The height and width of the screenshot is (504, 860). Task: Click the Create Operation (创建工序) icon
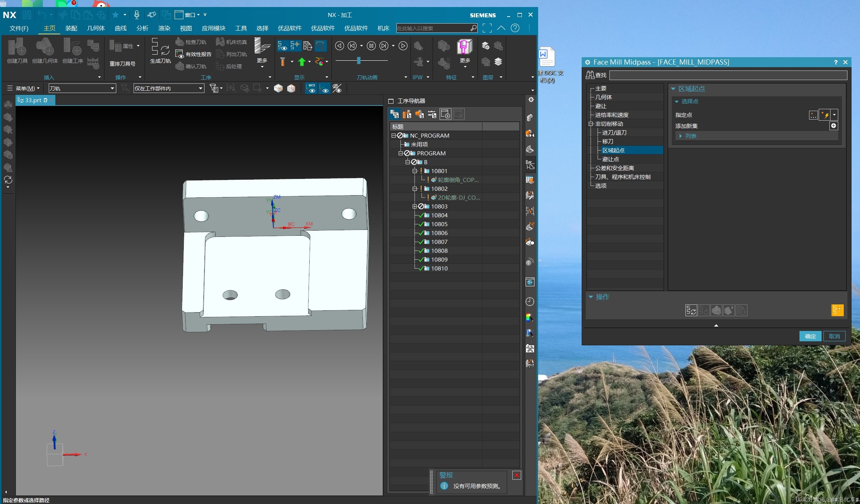(72, 47)
